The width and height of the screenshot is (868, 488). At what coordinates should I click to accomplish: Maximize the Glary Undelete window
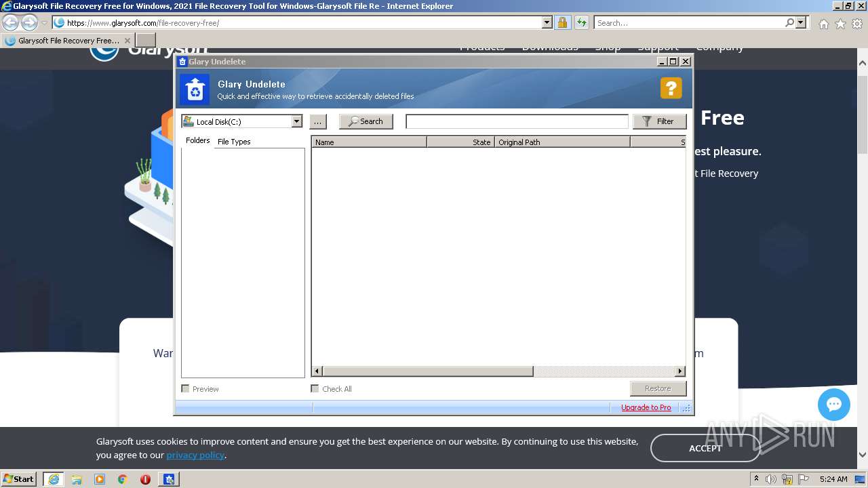(x=673, y=61)
